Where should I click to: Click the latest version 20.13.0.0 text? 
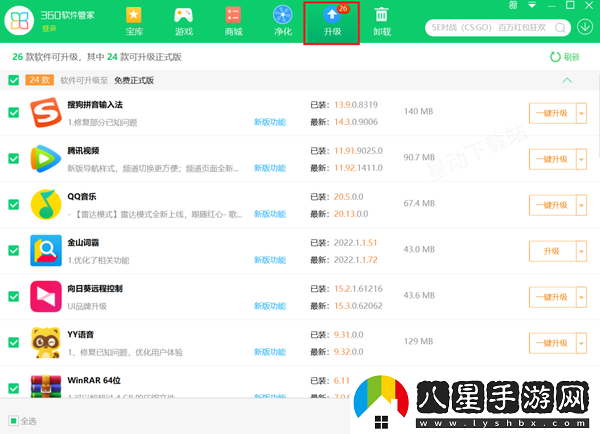coord(351,214)
